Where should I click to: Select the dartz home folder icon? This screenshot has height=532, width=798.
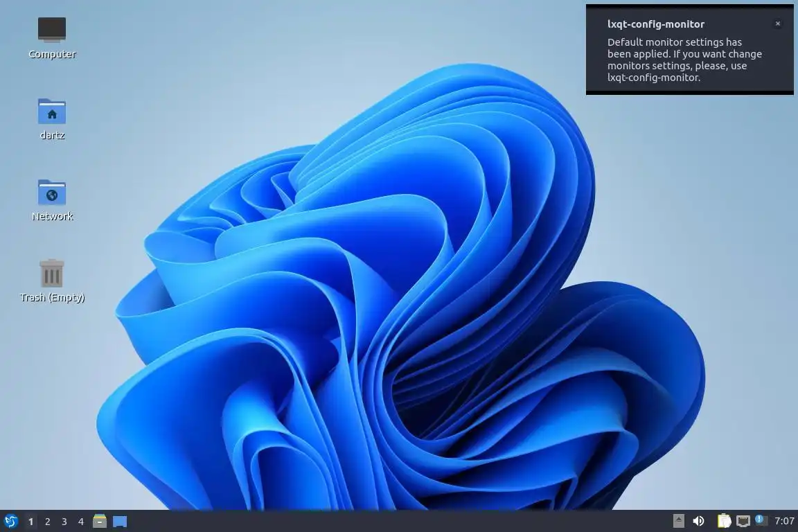(x=52, y=119)
